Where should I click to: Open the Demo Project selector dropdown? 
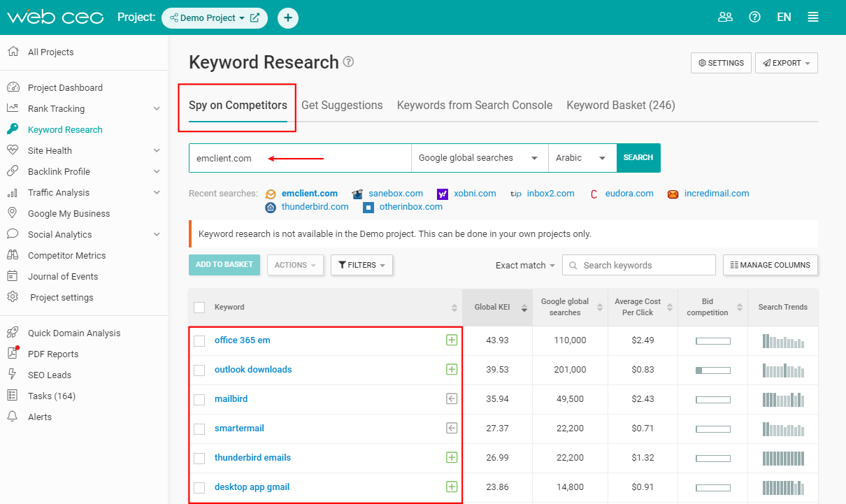click(x=207, y=17)
